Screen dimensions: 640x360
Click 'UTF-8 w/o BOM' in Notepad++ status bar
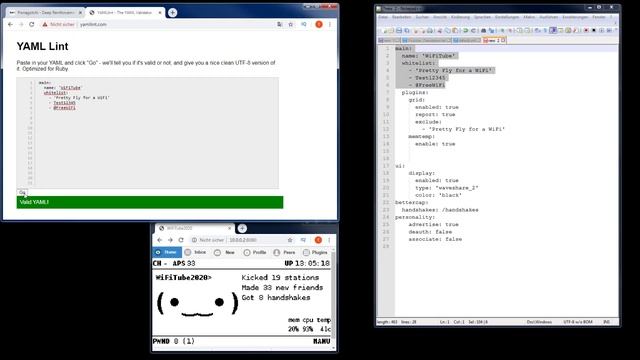pyautogui.click(x=577, y=322)
